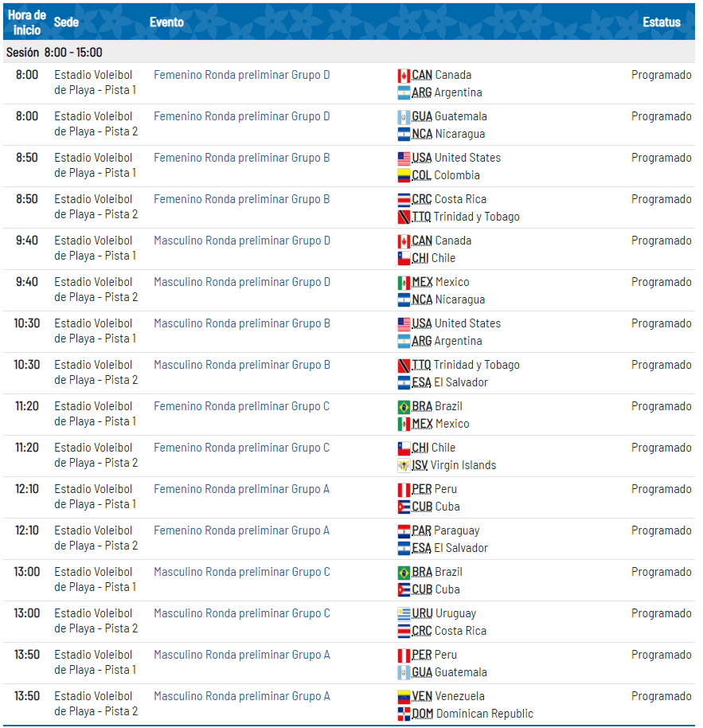Click the Colombia flag icon
The width and height of the screenshot is (703, 728).
(404, 175)
